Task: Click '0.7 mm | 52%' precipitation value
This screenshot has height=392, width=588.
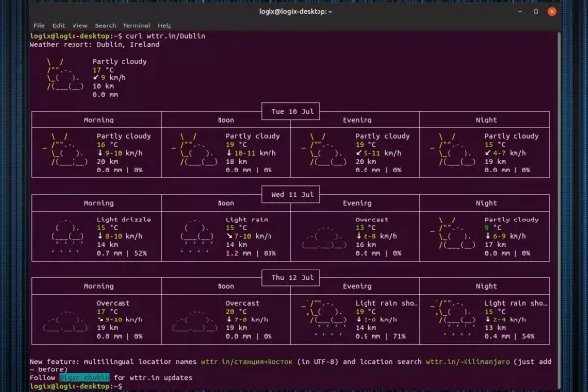Action: coord(122,253)
